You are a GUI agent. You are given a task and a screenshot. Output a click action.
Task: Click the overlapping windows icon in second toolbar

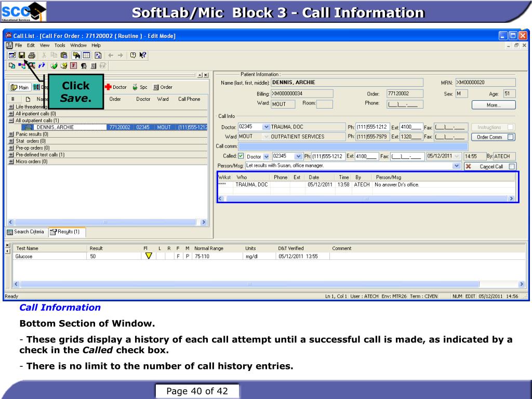(x=12, y=65)
